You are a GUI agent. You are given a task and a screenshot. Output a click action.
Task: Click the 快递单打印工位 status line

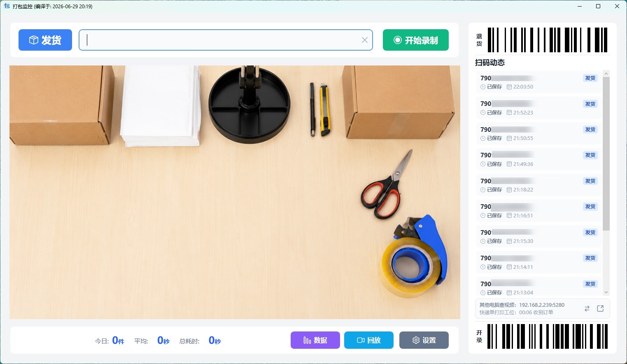click(516, 313)
